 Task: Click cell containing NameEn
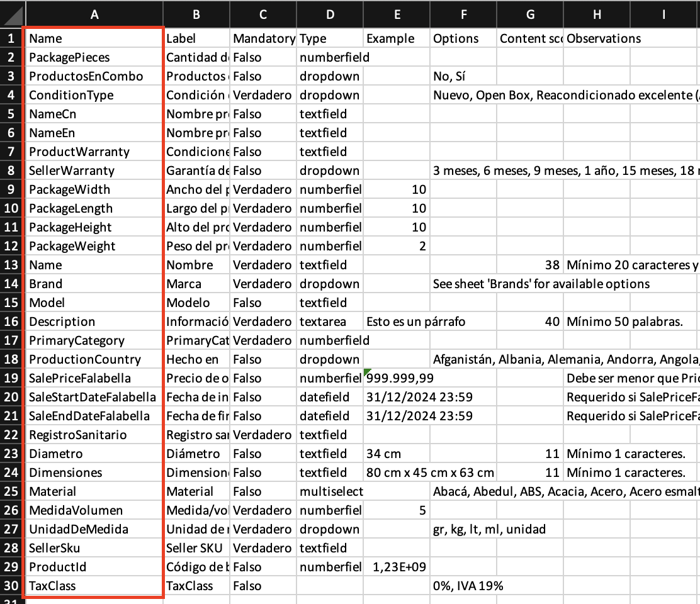(94, 133)
